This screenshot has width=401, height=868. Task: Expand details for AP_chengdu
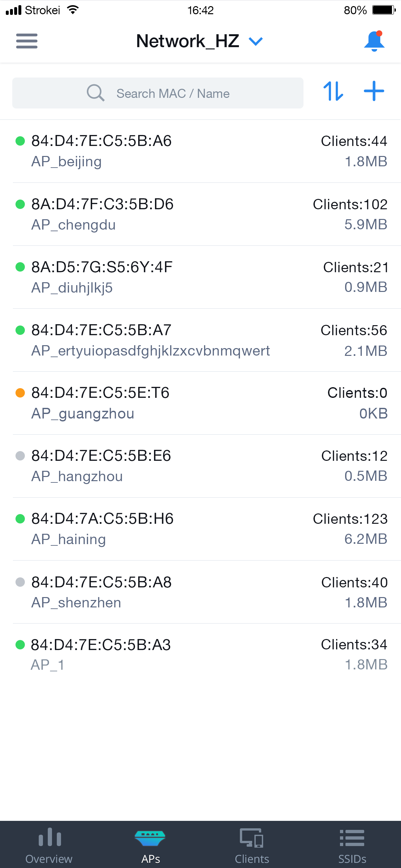[x=200, y=213]
